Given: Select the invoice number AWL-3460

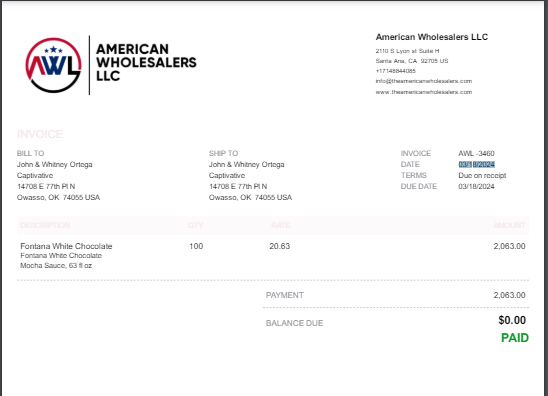Looking at the screenshot, I should 476,153.
